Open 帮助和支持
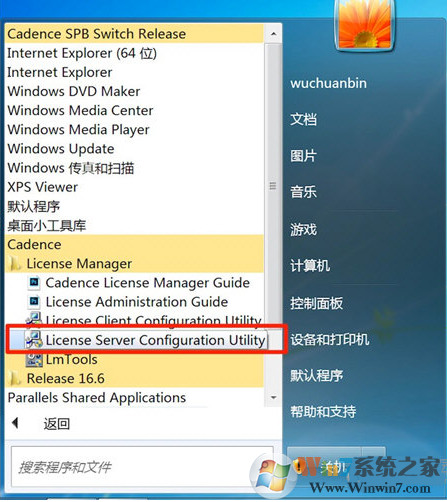Viewport: 447px width, 502px height. click(323, 412)
